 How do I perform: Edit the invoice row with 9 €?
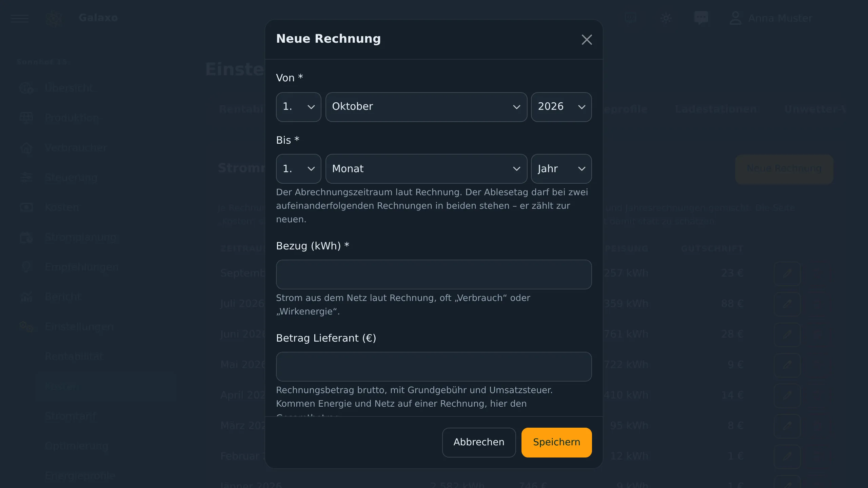pos(787,365)
